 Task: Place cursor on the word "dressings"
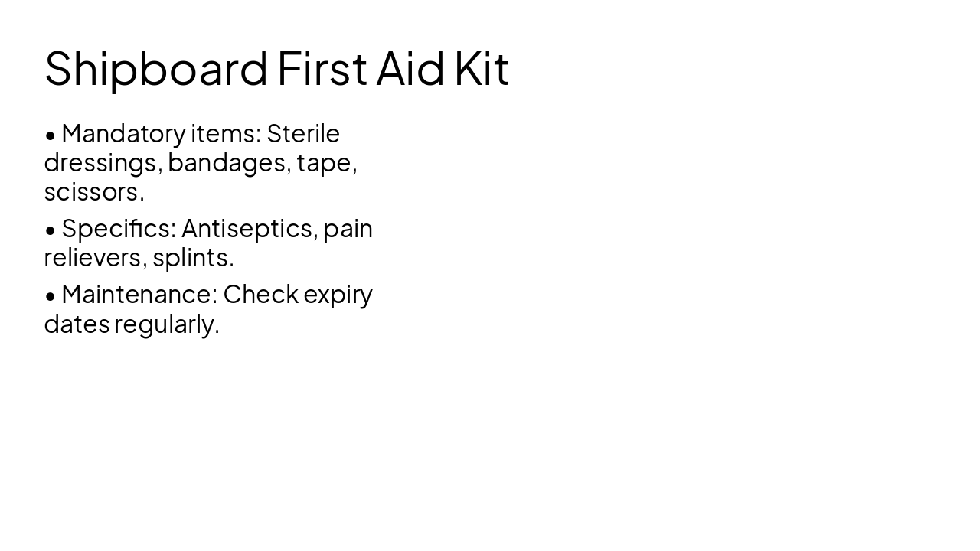click(100, 163)
